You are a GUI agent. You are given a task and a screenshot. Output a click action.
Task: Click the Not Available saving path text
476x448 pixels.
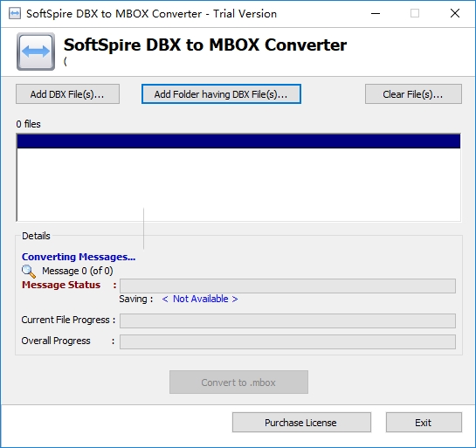(200, 299)
